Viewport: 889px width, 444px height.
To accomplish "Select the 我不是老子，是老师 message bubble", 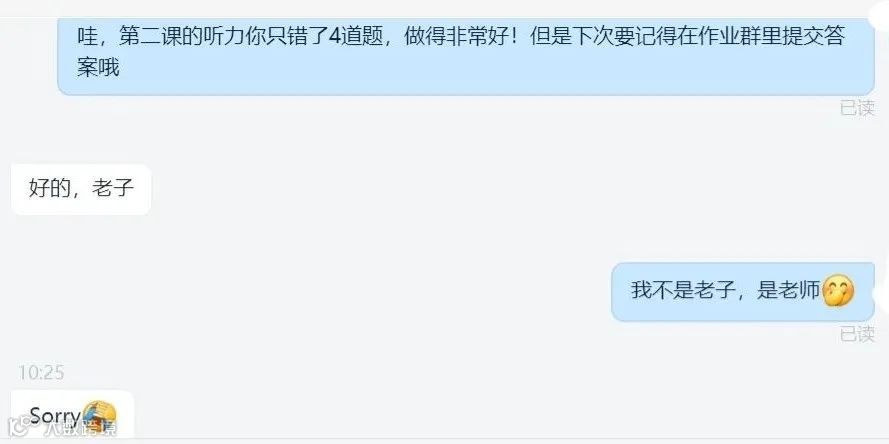I will pyautogui.click(x=743, y=291).
